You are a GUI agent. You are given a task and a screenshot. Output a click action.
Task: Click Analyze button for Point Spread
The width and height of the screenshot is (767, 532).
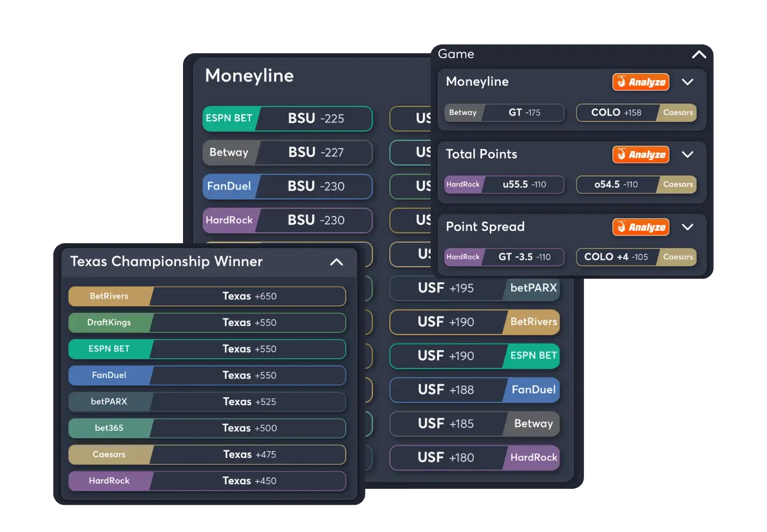[641, 227]
